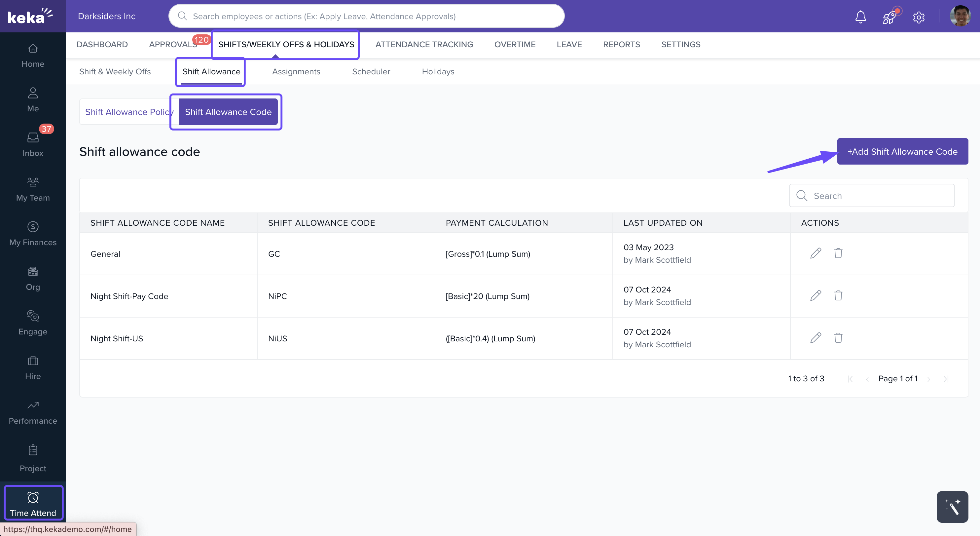Open the Holidays sub-tab

pos(438,72)
